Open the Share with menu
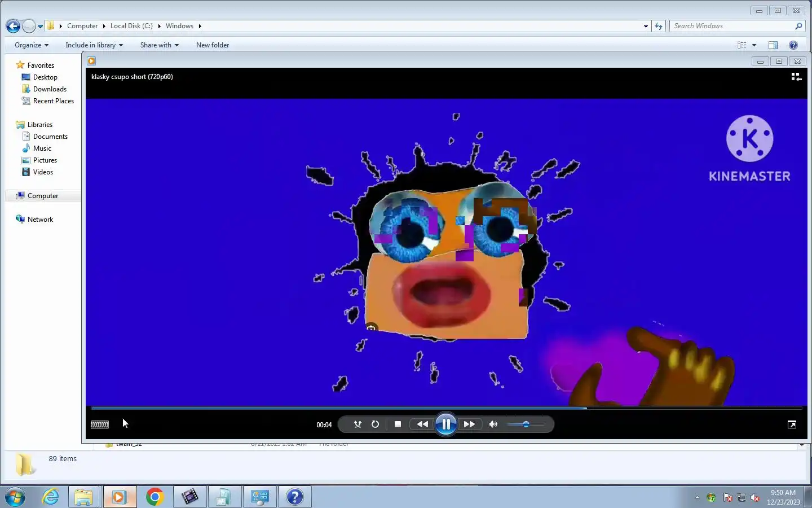 [x=160, y=45]
